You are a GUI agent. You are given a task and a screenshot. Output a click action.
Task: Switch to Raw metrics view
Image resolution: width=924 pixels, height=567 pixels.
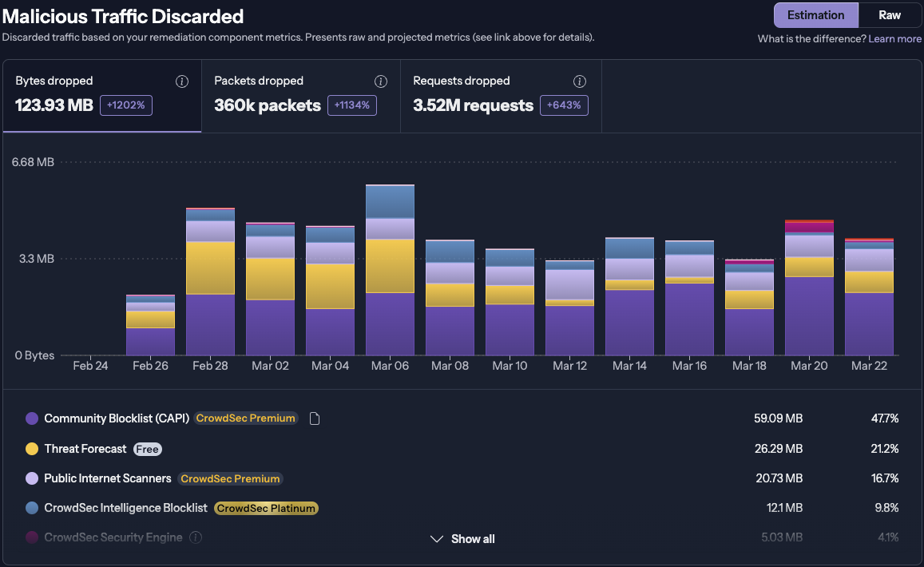890,15
